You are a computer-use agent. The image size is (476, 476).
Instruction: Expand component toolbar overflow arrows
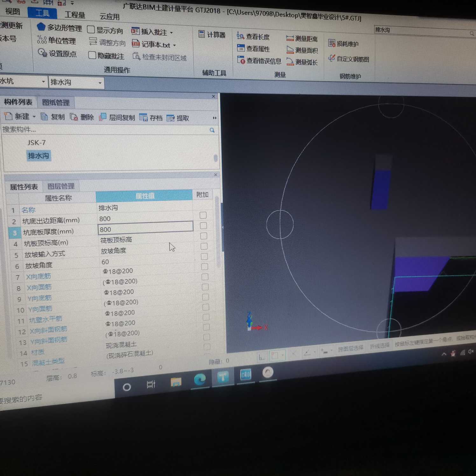click(x=214, y=118)
